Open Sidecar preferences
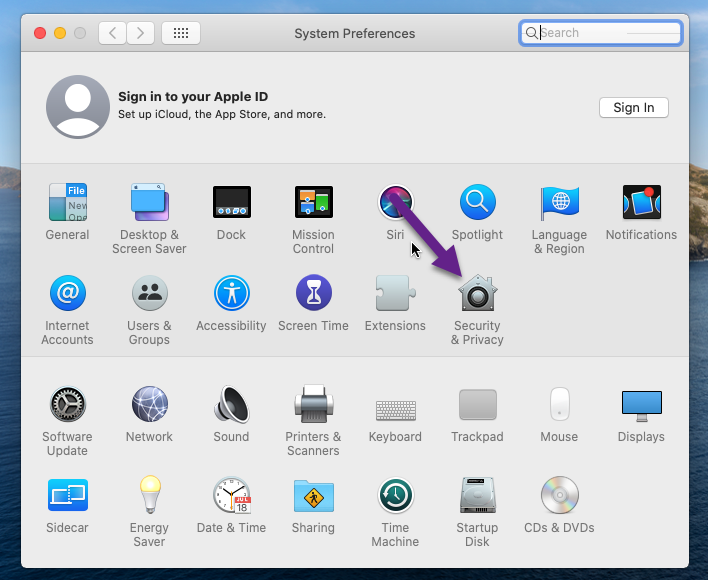The image size is (708, 580). (x=68, y=495)
